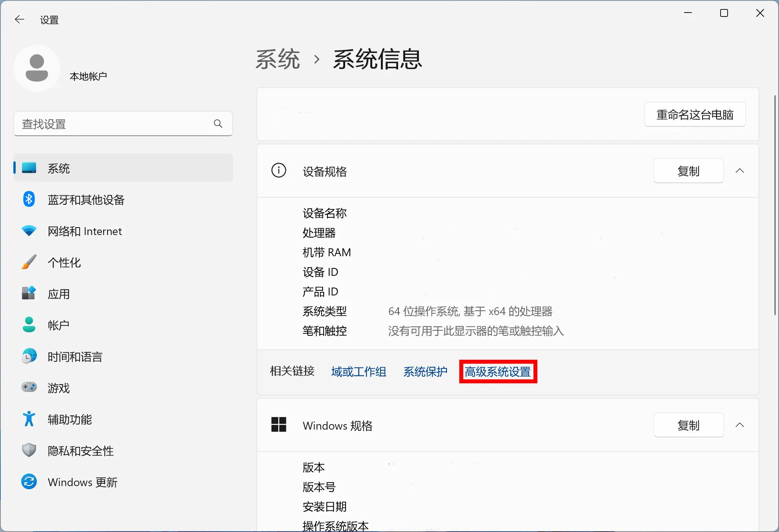Click the 设备名称 row label
779x532 pixels.
tap(325, 213)
